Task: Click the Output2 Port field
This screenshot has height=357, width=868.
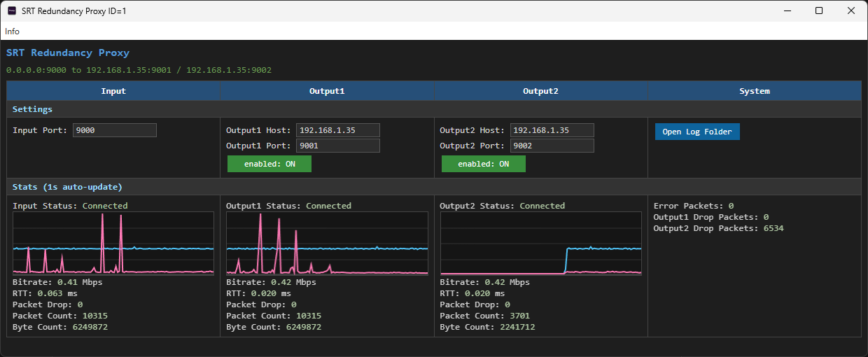Action: click(x=552, y=146)
